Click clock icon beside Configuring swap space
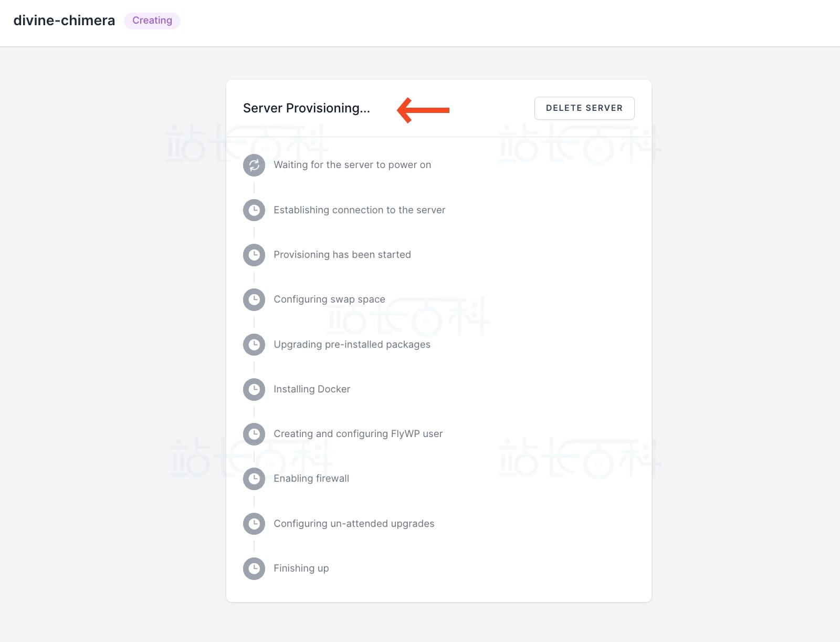This screenshot has width=840, height=642. [x=254, y=299]
